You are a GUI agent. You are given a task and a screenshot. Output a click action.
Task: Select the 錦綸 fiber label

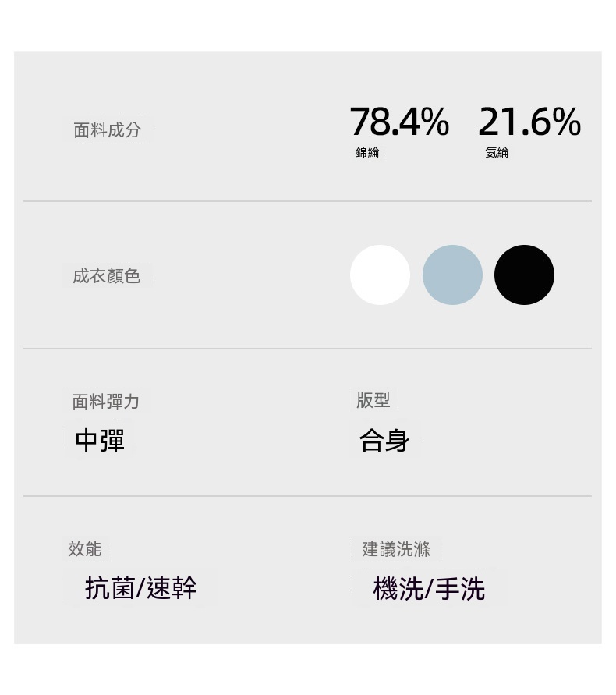(x=367, y=153)
